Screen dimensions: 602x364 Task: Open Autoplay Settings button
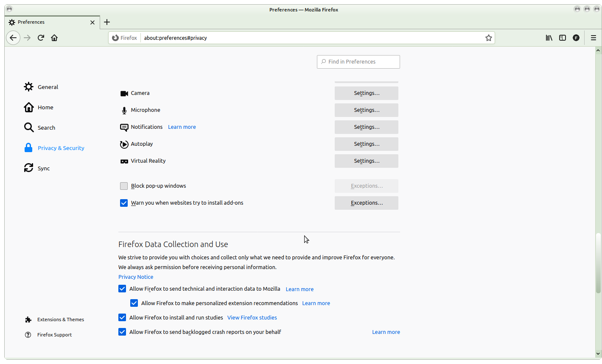coord(367,144)
